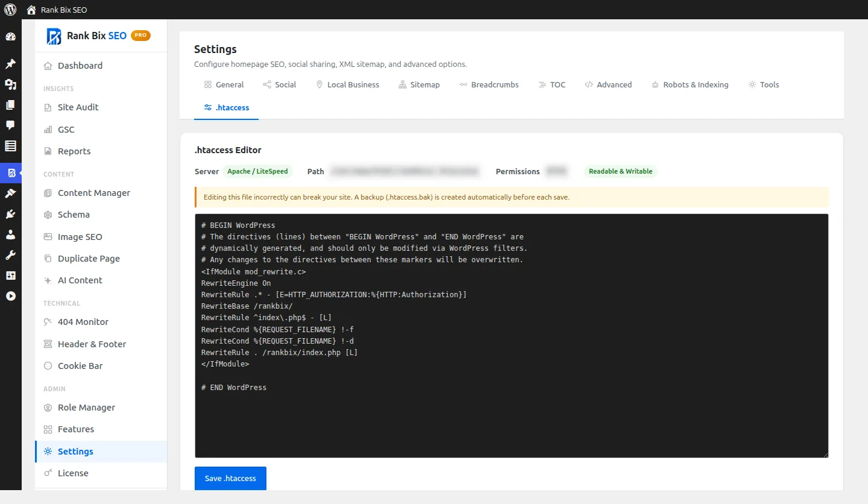The height and width of the screenshot is (504, 868).
Task: Open the TOC tab
Action: [x=552, y=85]
